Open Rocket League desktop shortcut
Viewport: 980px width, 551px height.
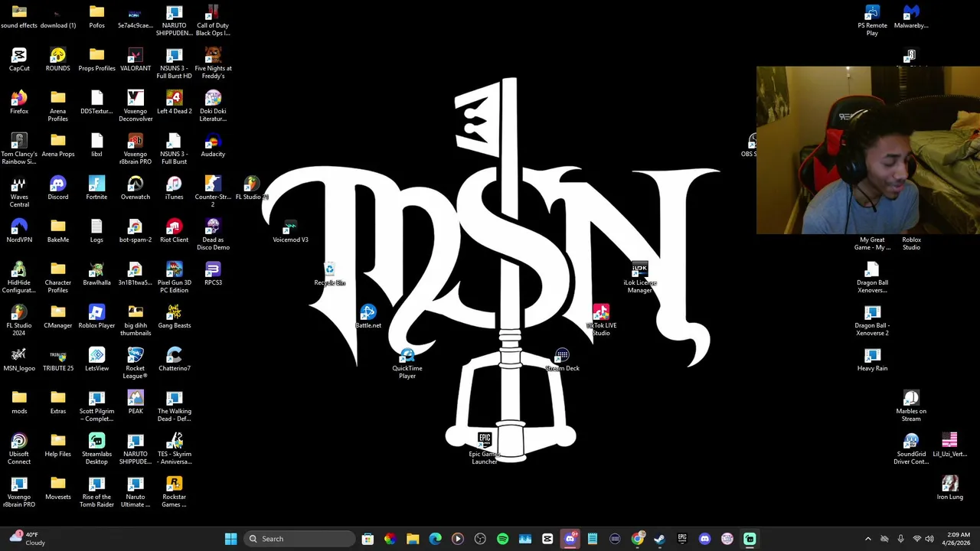click(136, 363)
